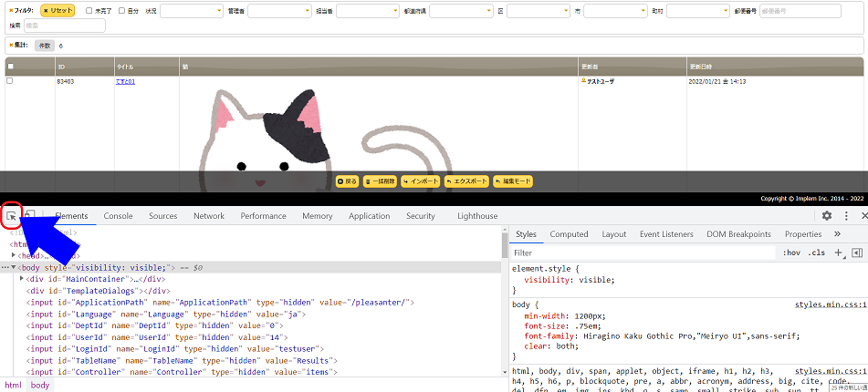
Task: Click the html breadcrumb item
Action: tap(13, 386)
